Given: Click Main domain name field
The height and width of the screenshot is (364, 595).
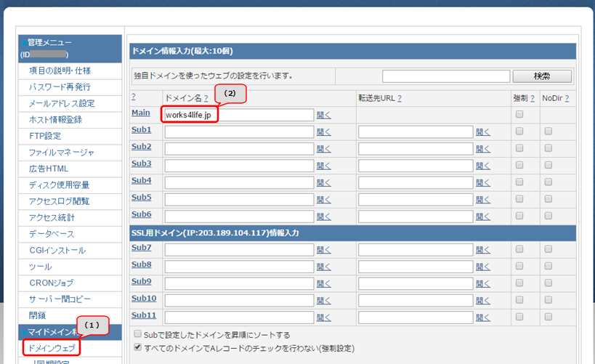Looking at the screenshot, I should [x=239, y=115].
